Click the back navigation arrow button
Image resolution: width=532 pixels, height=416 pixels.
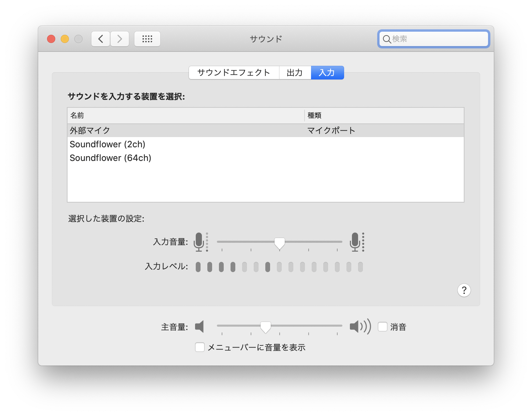[x=101, y=39]
